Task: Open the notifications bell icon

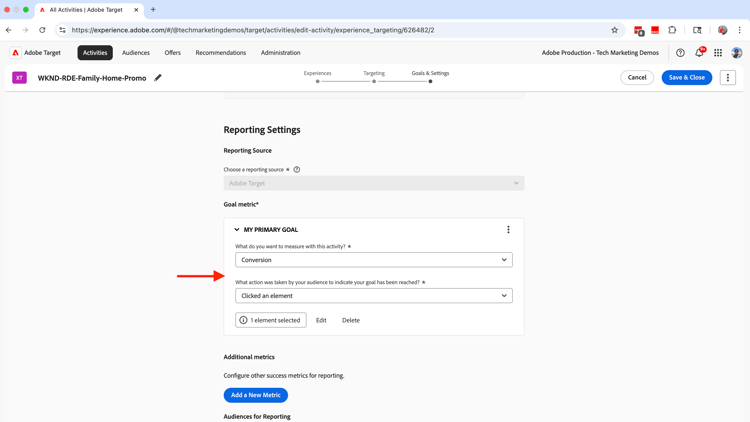Action: 699,53
